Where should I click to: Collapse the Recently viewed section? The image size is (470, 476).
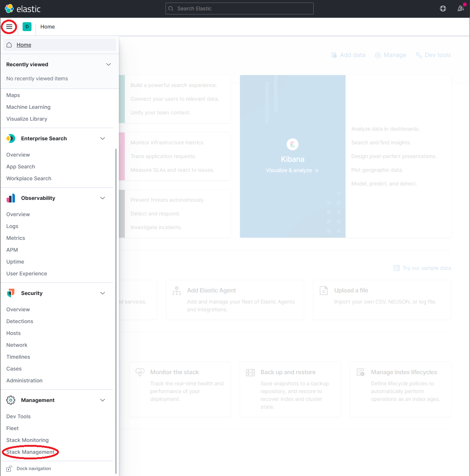tap(108, 64)
